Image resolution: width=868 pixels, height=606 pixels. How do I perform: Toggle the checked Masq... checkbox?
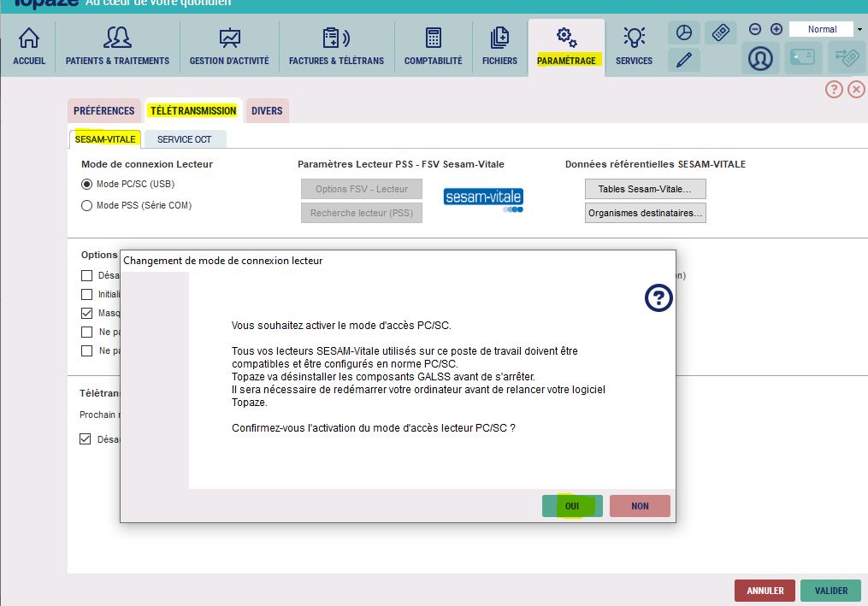coord(86,313)
